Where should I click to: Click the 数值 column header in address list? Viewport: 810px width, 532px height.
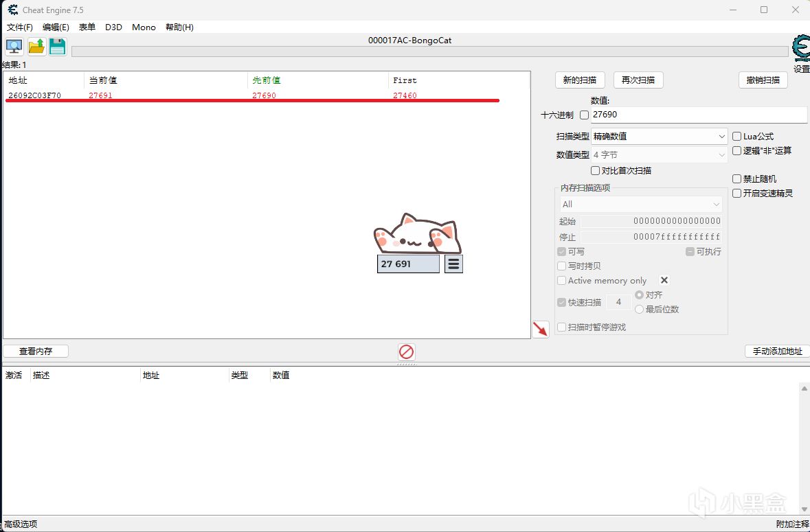pyautogui.click(x=281, y=375)
